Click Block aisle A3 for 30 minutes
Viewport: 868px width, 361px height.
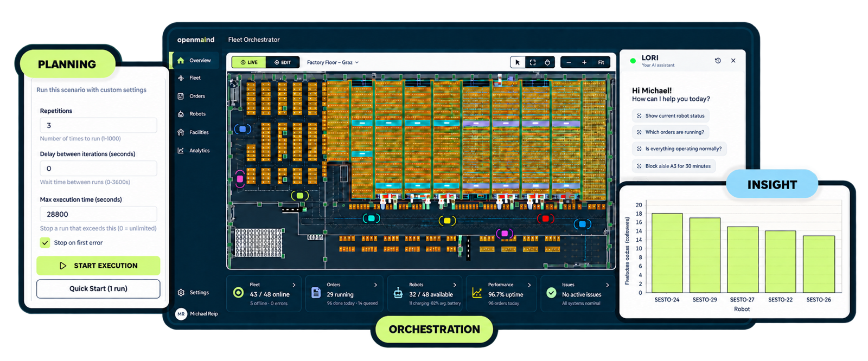(674, 166)
